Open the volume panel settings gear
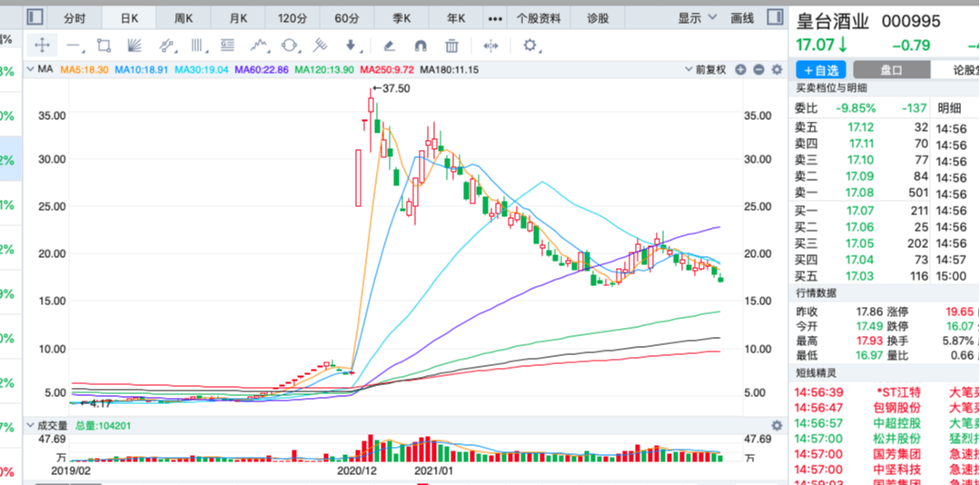980x485 pixels. pos(777,426)
